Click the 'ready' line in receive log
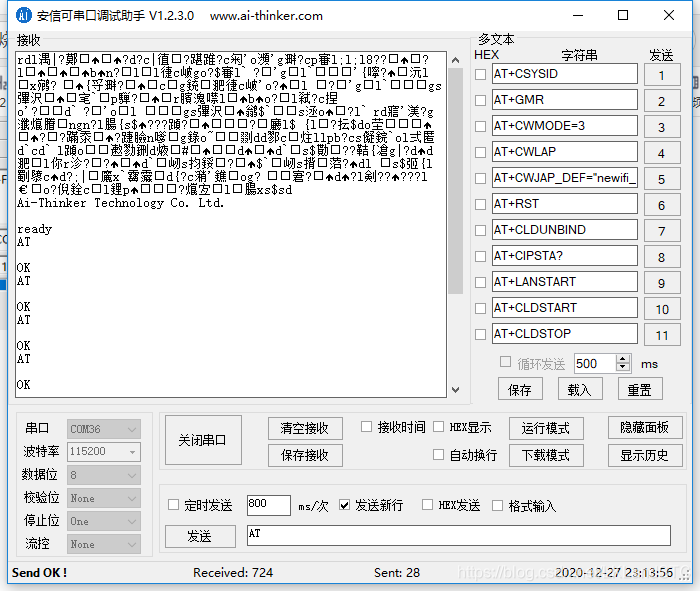The image size is (700, 591). 34,229
